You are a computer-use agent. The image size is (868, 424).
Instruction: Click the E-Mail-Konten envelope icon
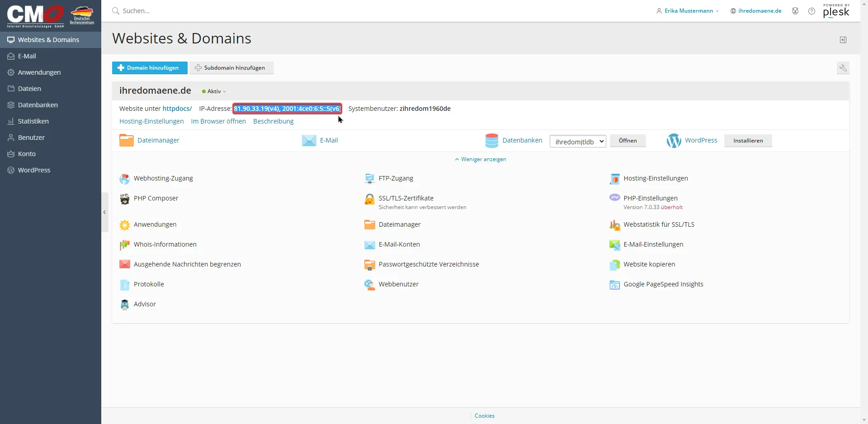pos(370,245)
